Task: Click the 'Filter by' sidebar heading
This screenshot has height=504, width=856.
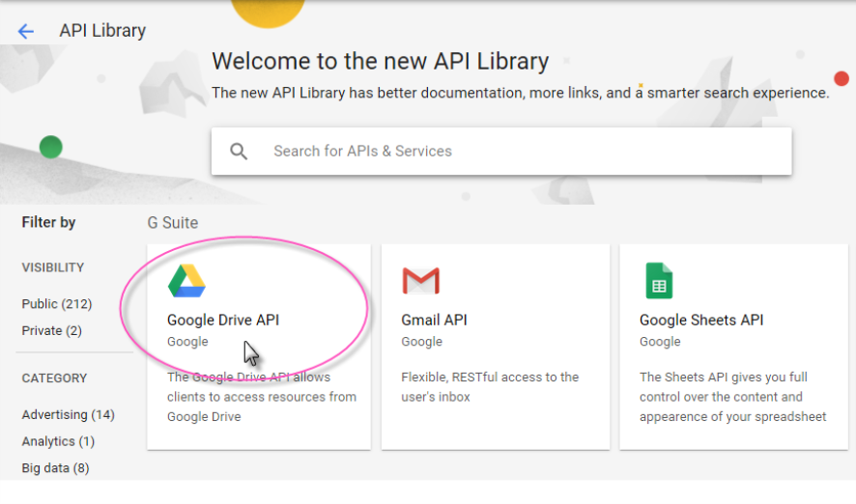Action: click(48, 222)
